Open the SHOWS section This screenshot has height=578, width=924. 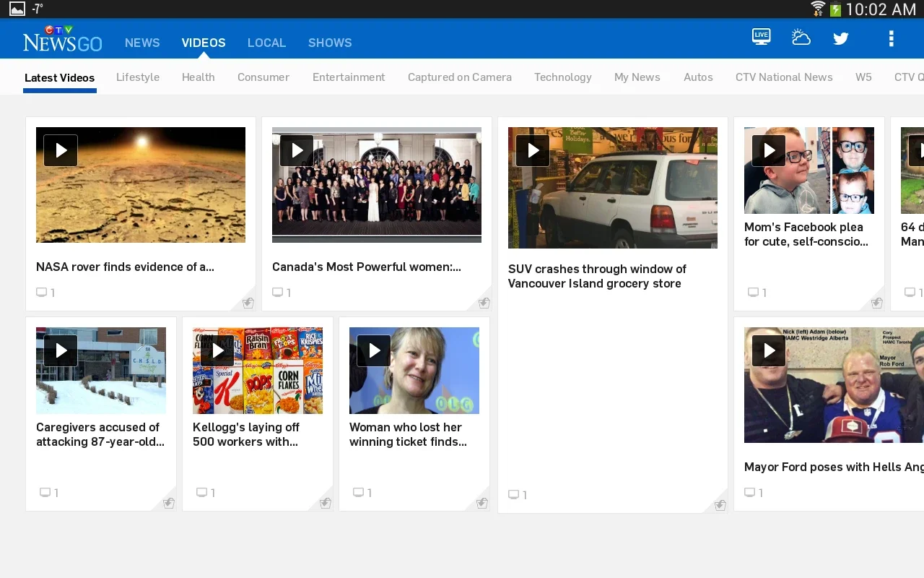330,43
